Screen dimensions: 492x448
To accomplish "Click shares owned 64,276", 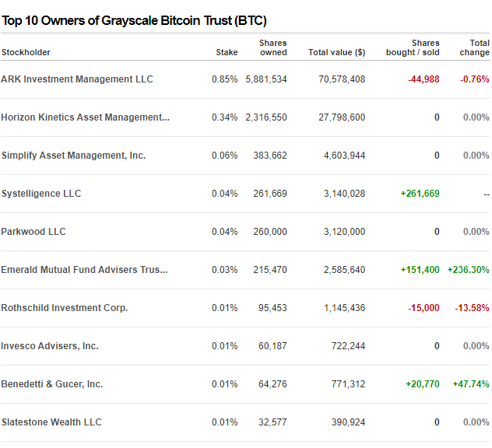I will point(272,383).
